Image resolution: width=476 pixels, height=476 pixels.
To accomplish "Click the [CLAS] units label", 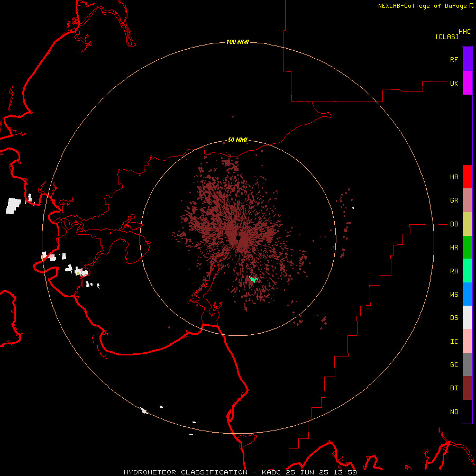I will pos(447,36).
